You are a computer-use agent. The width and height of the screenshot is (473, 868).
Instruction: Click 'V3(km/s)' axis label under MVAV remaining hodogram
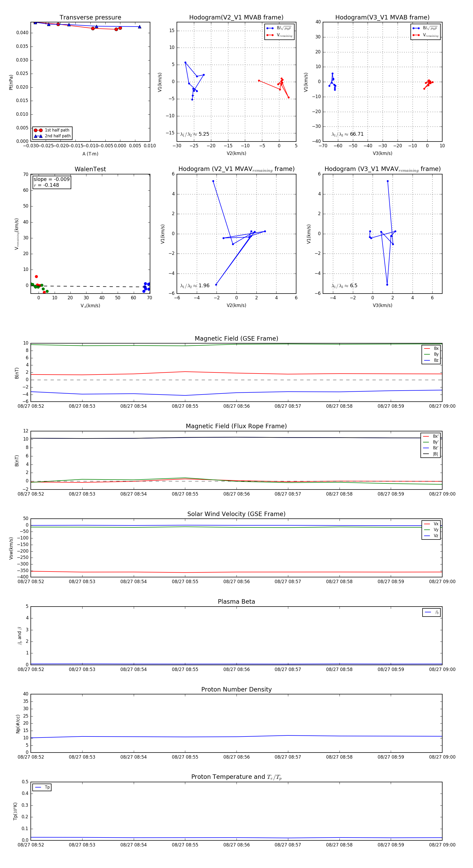tap(382, 305)
